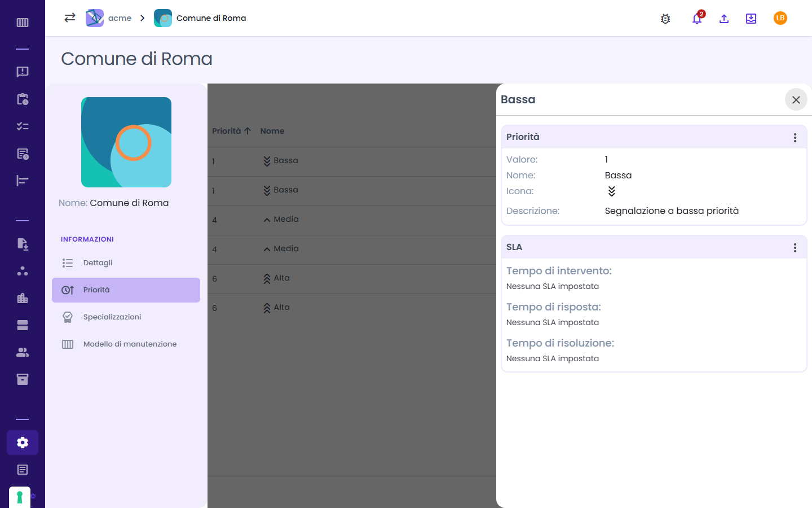
Task: Click the download inbox icon in header
Action: tap(751, 19)
